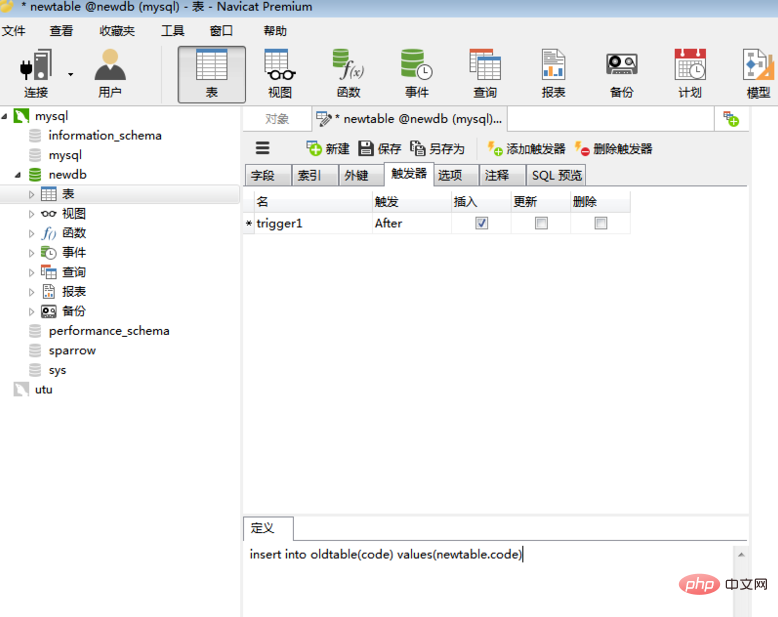Click the 保存 (Save) button
This screenshot has width=778, height=617.
(380, 148)
